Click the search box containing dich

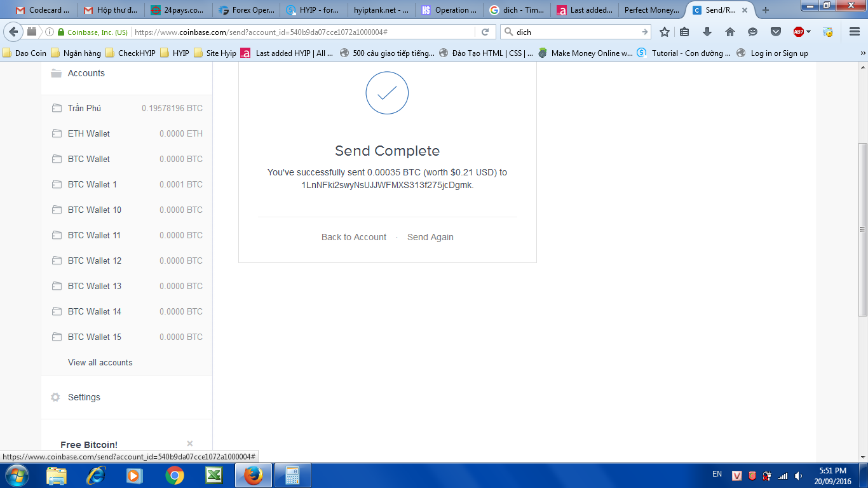[576, 32]
